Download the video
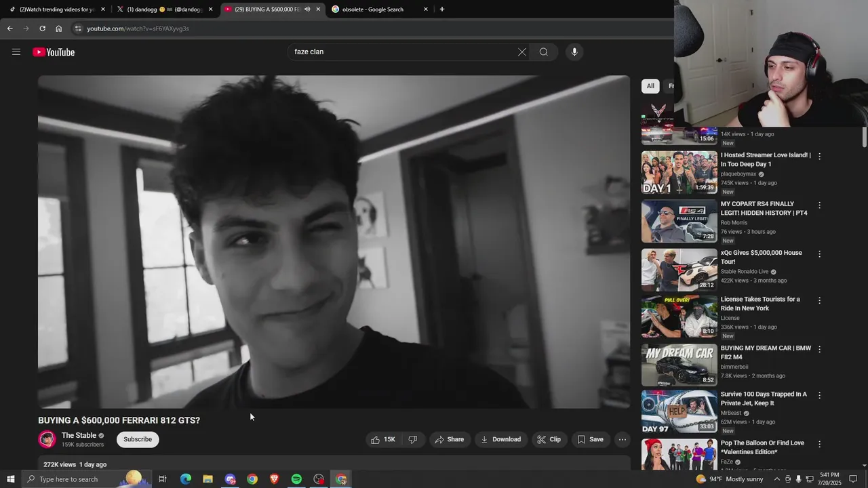This screenshot has height=488, width=868. 500,439
